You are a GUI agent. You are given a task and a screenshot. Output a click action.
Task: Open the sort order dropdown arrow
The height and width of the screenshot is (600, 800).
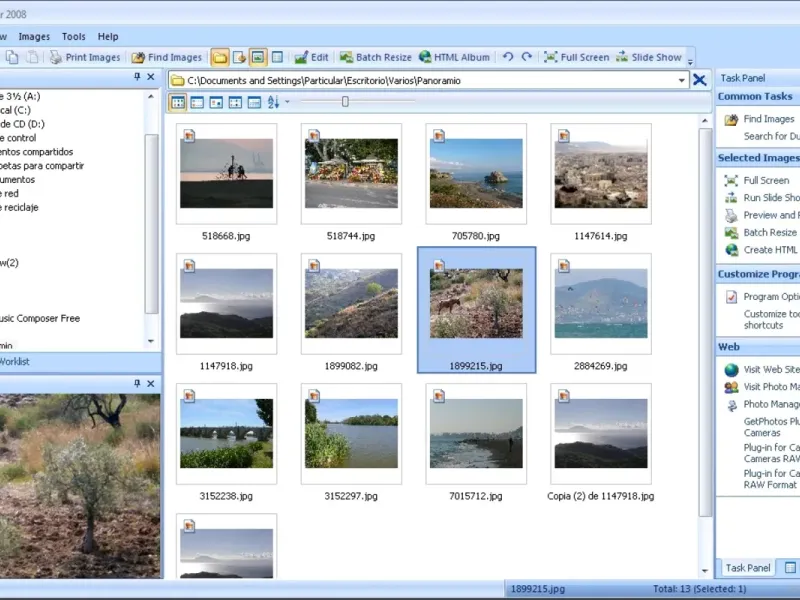tap(287, 102)
